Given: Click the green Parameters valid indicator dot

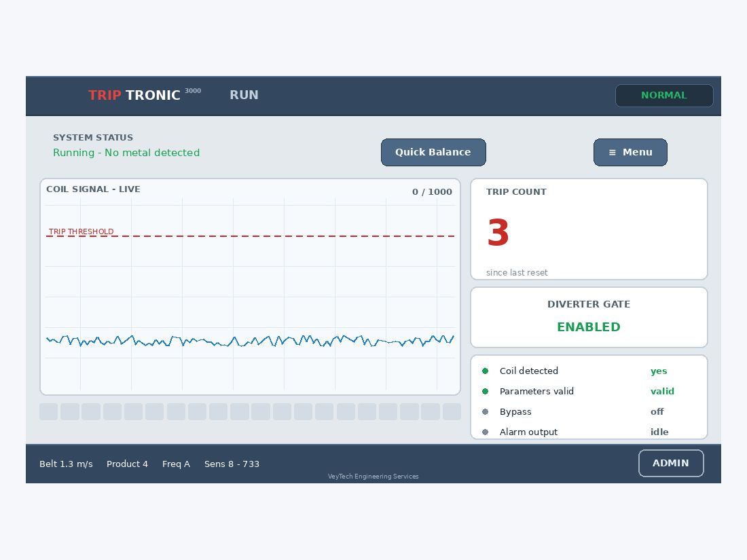Looking at the screenshot, I should [x=485, y=392].
